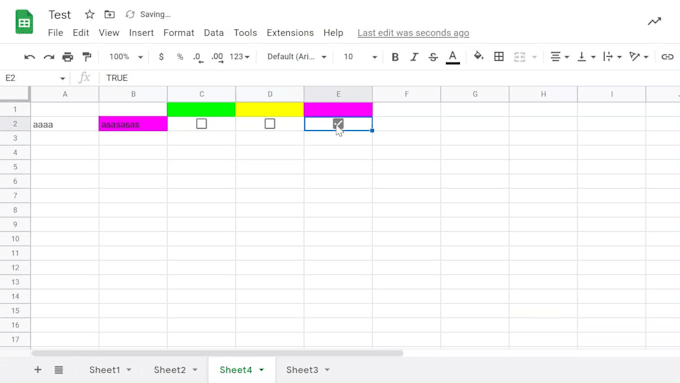Add a new sheet with plus
This screenshot has width=680, height=383.
click(x=38, y=370)
